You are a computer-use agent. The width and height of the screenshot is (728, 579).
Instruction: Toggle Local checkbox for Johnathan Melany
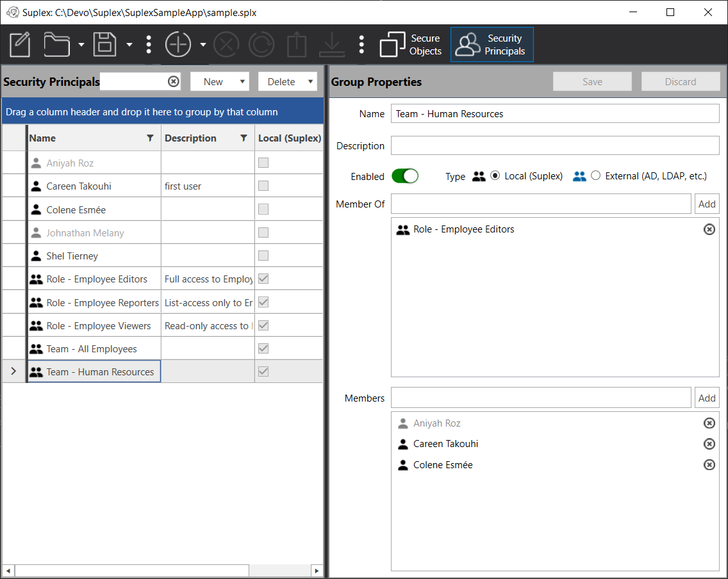click(263, 232)
